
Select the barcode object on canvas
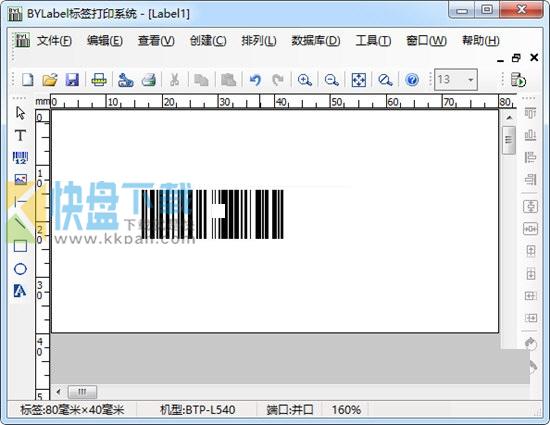tap(212, 214)
